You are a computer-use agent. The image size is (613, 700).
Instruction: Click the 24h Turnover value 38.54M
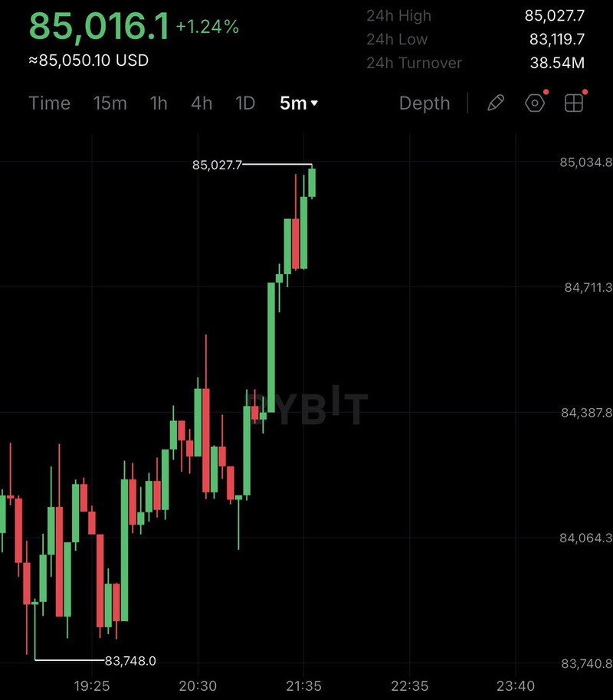557,63
